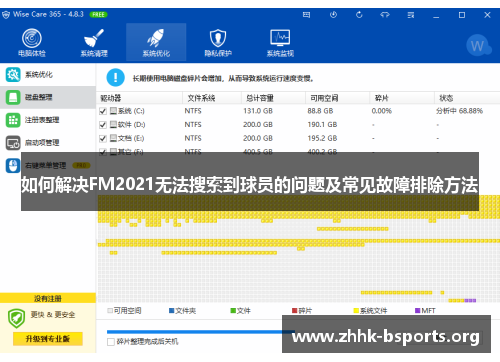The image size is (500, 362).
Task: Sort by 状态 column header
Action: point(467,98)
